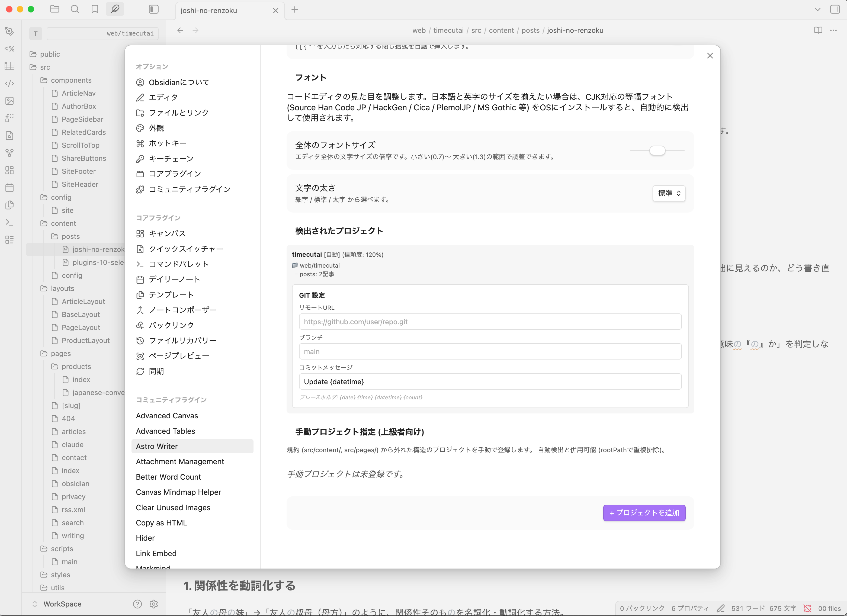The height and width of the screenshot is (616, 847).
Task: Click the T project badge button
Action: 36,34
